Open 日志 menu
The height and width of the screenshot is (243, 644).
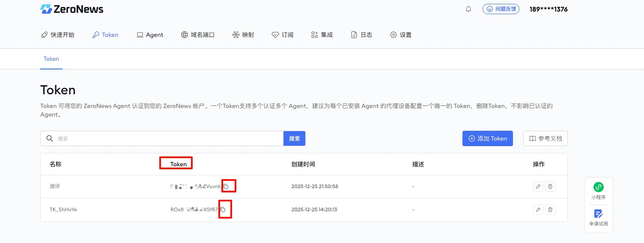[x=361, y=35]
